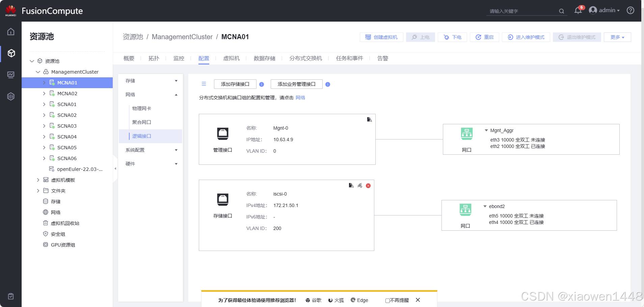Viewport: 644px width, 307px height.
Task: Select 物理网卡 in network menu
Action: (142, 108)
